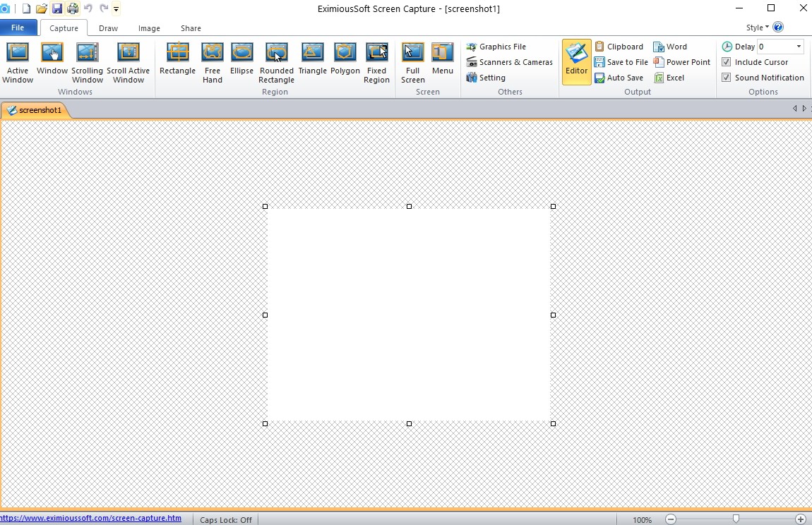812x525 pixels.
Task: Expand the Delay dropdown
Action: 799,47
